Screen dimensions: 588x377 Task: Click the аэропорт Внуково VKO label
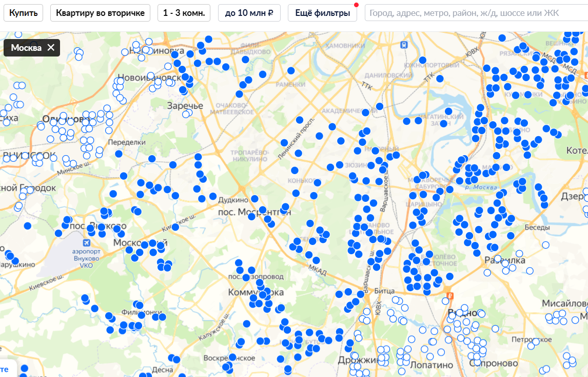86,258
